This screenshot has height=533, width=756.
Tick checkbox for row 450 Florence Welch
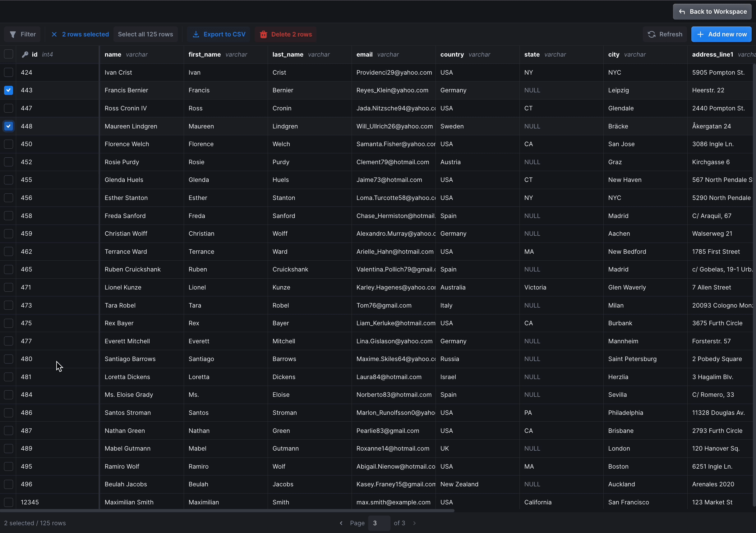pos(9,144)
